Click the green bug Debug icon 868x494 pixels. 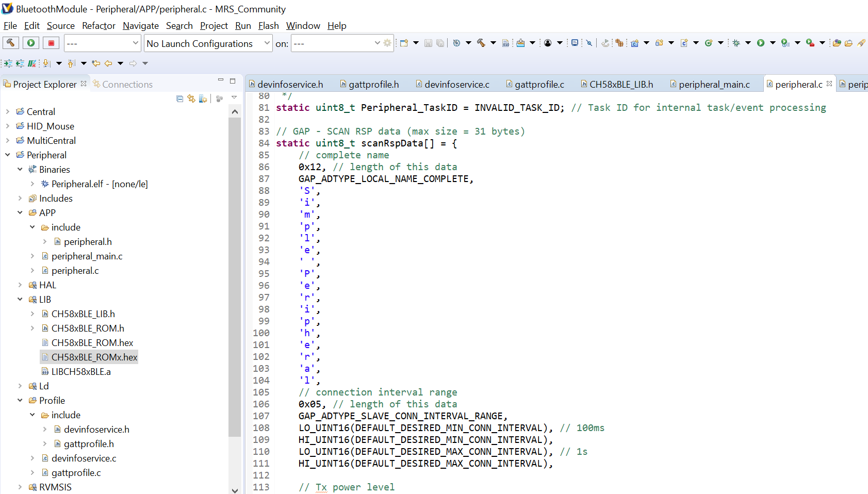(x=736, y=43)
